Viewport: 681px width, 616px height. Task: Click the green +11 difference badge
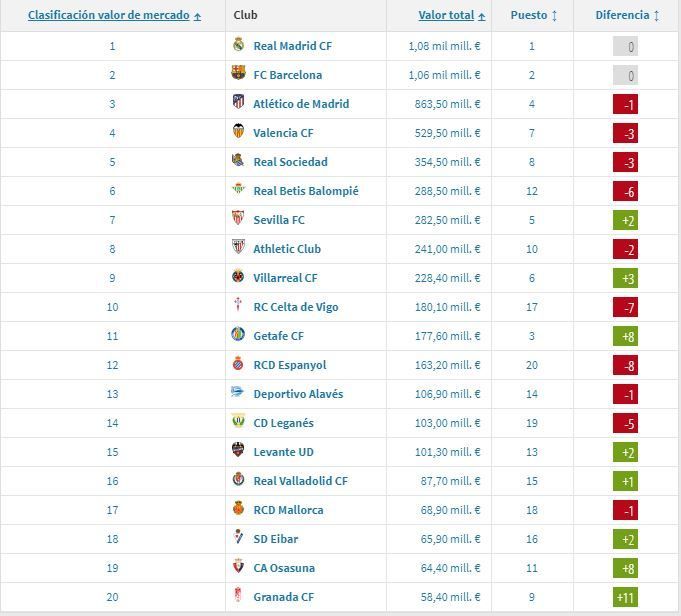tap(626, 597)
